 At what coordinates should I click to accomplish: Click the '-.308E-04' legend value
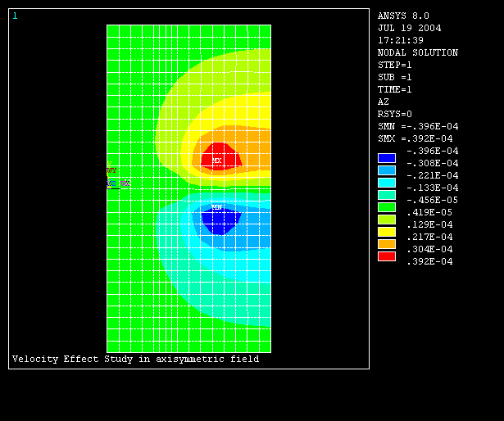433,163
